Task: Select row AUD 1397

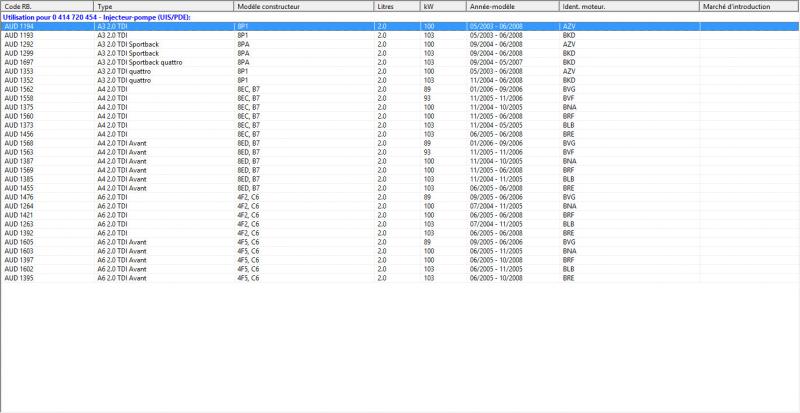Action: click(400, 260)
